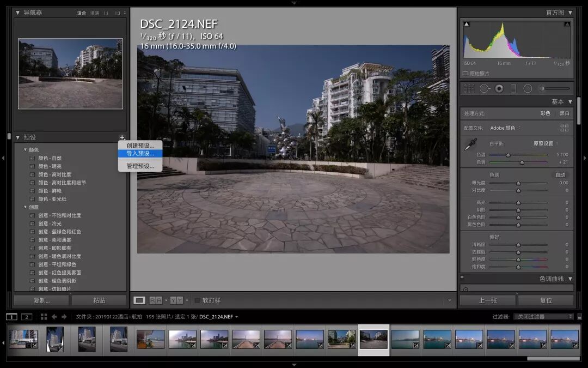Click the plus icon on 预设 panel
588x368 pixels.
pyautogui.click(x=122, y=137)
